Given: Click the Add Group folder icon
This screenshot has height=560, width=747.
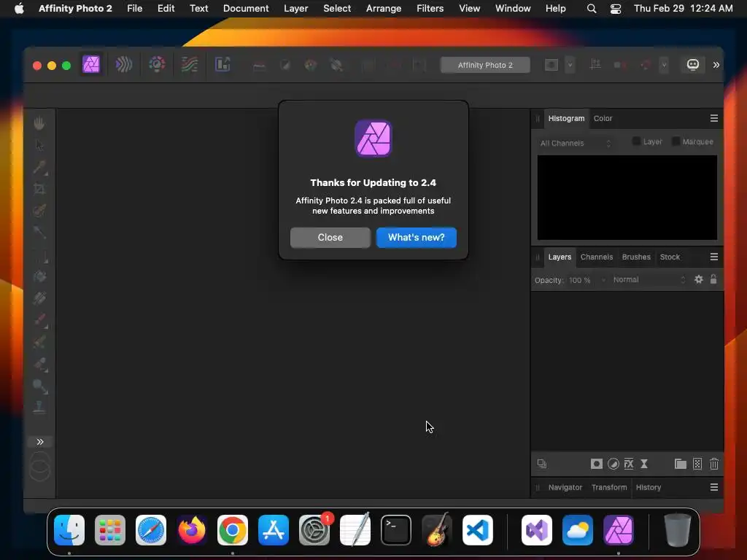Looking at the screenshot, I should 681,464.
